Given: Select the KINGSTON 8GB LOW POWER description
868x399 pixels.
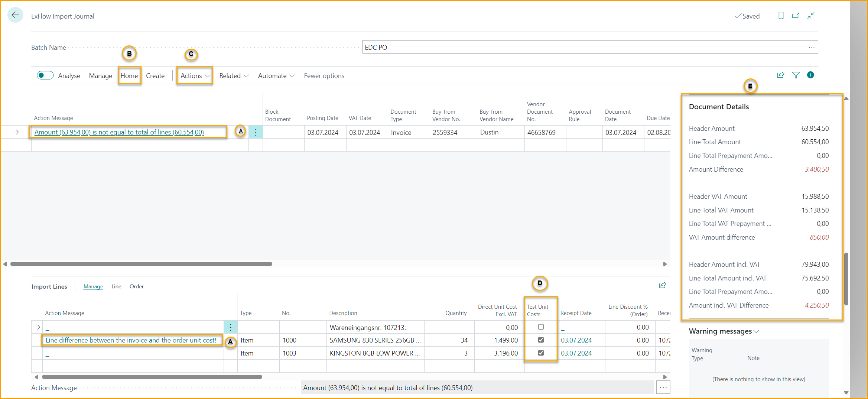Looking at the screenshot, I should coord(375,353).
